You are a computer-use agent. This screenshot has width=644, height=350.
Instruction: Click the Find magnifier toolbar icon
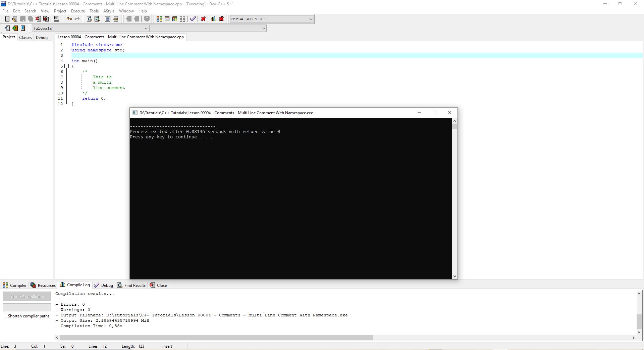click(x=90, y=19)
